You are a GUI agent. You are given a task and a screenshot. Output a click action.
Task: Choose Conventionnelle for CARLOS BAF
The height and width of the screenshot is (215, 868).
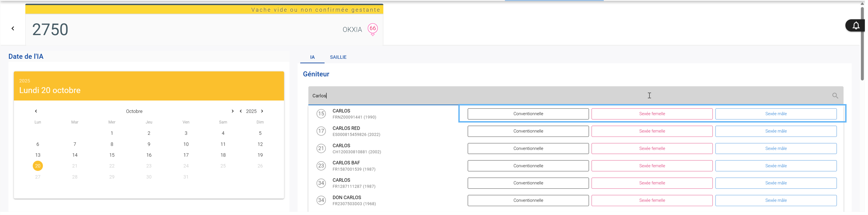click(528, 166)
